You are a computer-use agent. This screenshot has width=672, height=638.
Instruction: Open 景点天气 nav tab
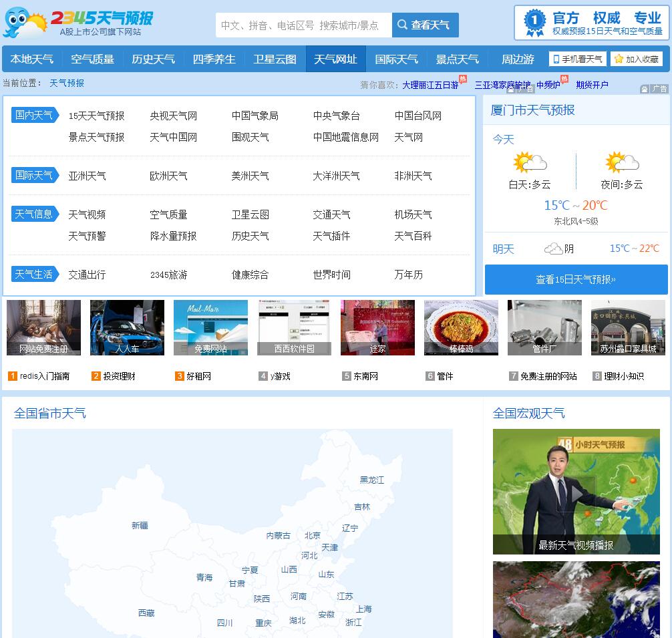[x=458, y=59]
